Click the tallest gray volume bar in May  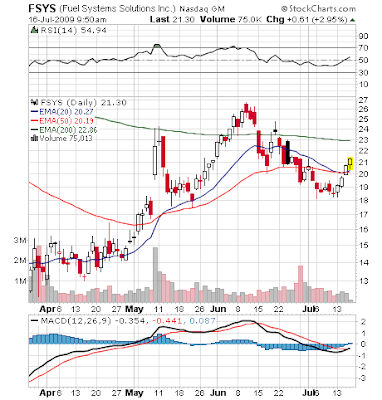(155, 275)
